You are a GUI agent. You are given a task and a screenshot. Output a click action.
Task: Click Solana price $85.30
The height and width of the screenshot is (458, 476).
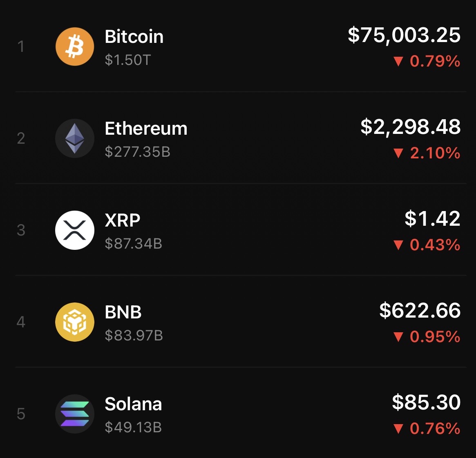(x=426, y=402)
